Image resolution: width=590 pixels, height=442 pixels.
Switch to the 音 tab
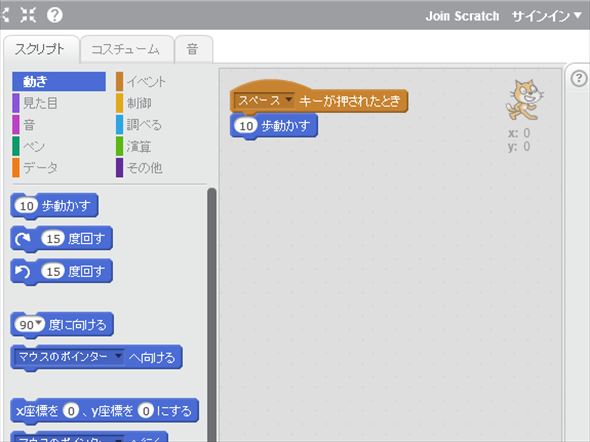click(193, 49)
